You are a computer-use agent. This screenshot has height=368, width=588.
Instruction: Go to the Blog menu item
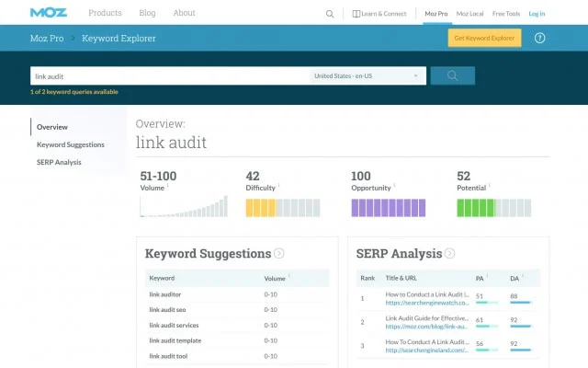click(x=147, y=13)
